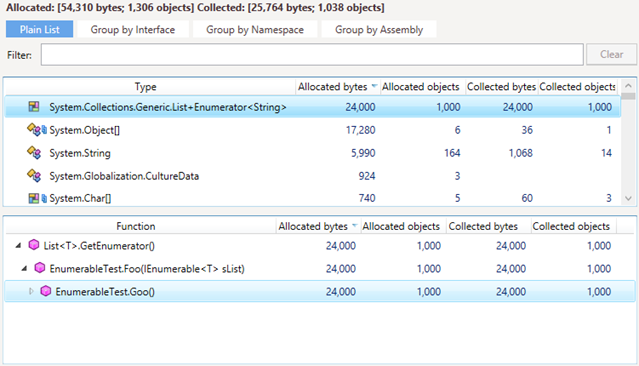Switch to the Plain List tab
Screen dimensions: 639x366
pos(40,29)
